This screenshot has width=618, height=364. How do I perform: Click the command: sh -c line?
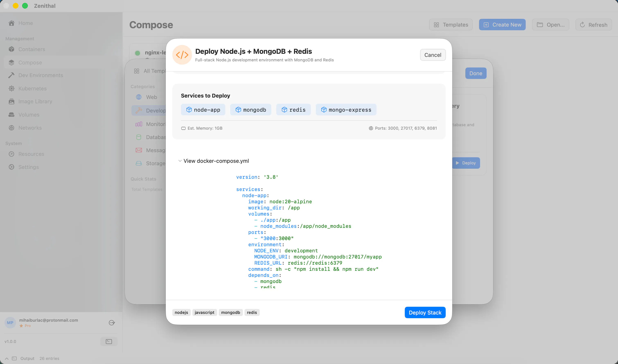pyautogui.click(x=313, y=269)
